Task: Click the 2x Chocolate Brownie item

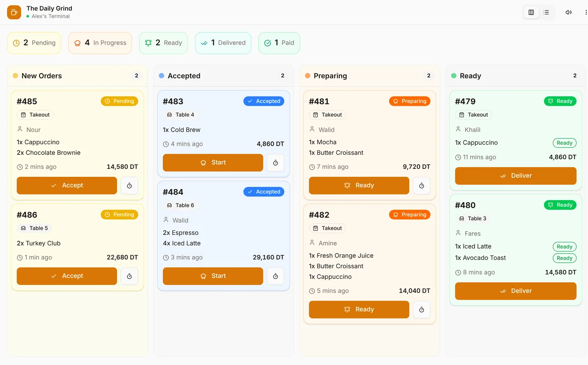Action: [48, 153]
